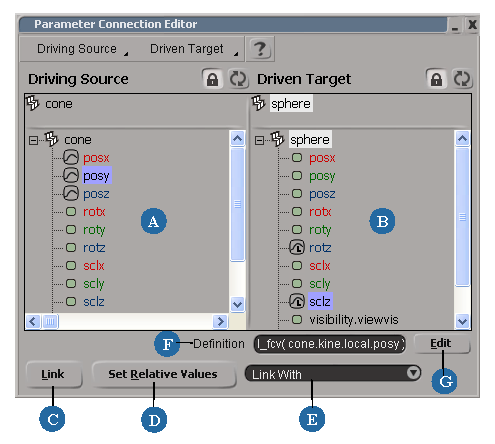495x444 pixels.
Task: Toggle the Driving Source lock icon
Action: click(212, 79)
